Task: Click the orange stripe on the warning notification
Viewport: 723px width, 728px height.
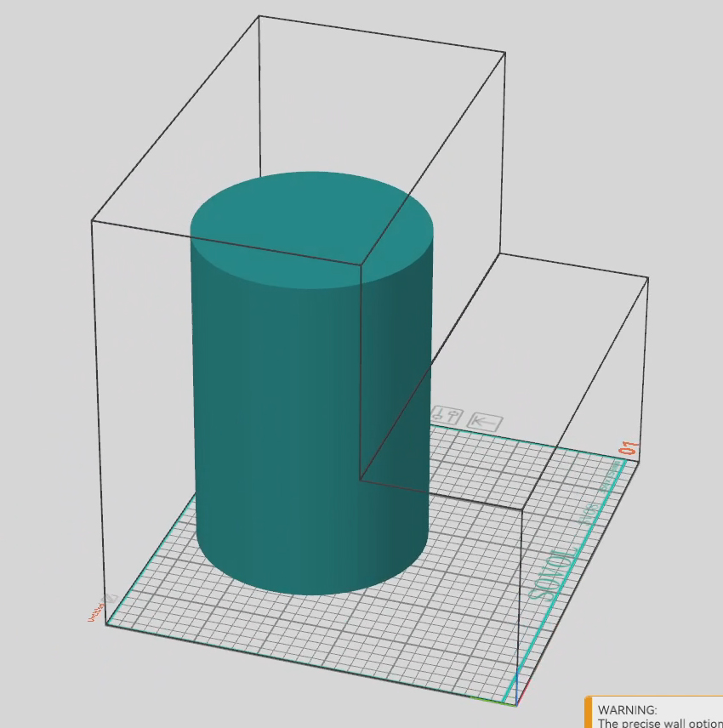Action: pyautogui.click(x=588, y=713)
